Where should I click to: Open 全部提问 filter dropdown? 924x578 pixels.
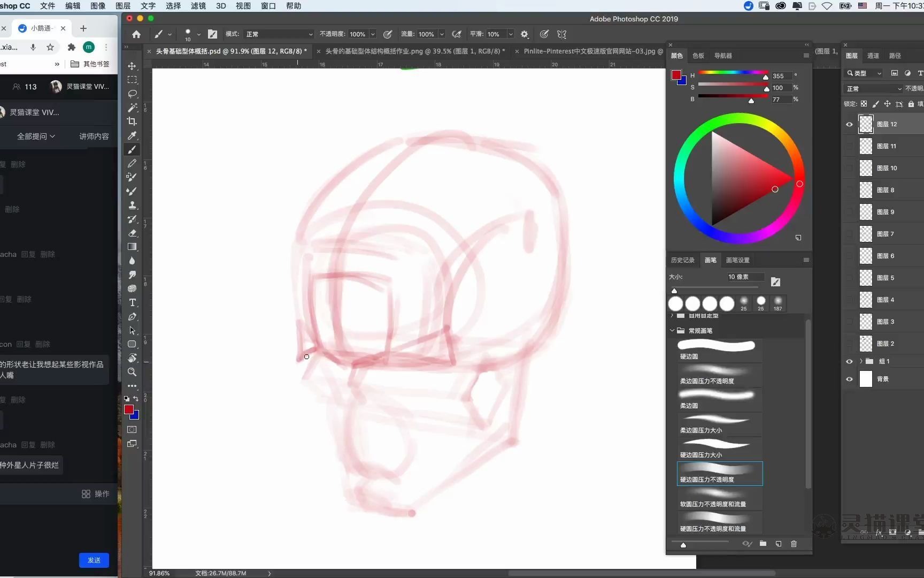[x=36, y=136]
